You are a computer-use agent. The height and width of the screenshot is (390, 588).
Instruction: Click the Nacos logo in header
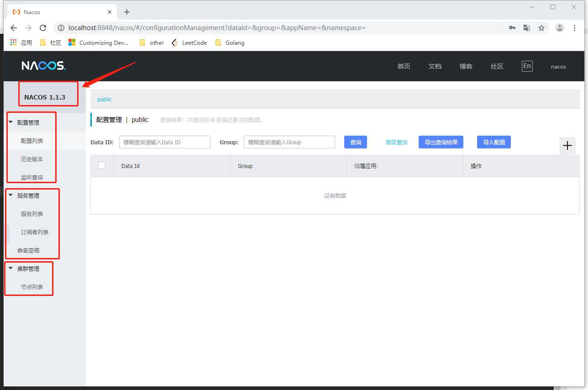click(44, 66)
